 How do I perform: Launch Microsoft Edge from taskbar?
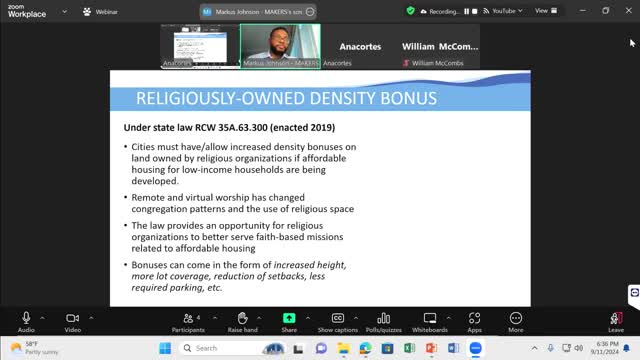click(365, 348)
